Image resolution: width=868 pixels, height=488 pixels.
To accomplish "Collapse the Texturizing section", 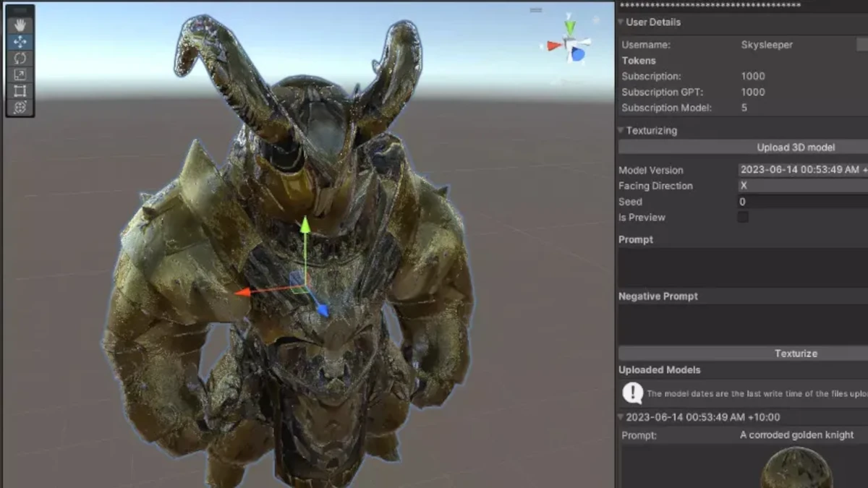I will coord(621,131).
